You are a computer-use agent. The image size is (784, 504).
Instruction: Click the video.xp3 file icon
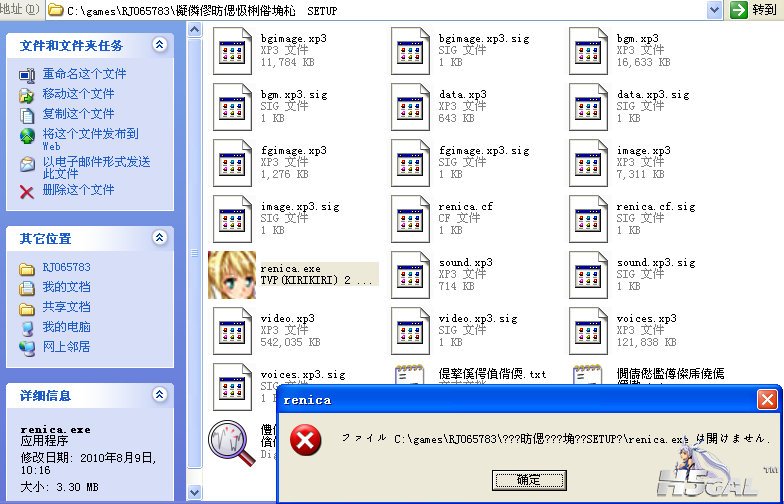(233, 331)
